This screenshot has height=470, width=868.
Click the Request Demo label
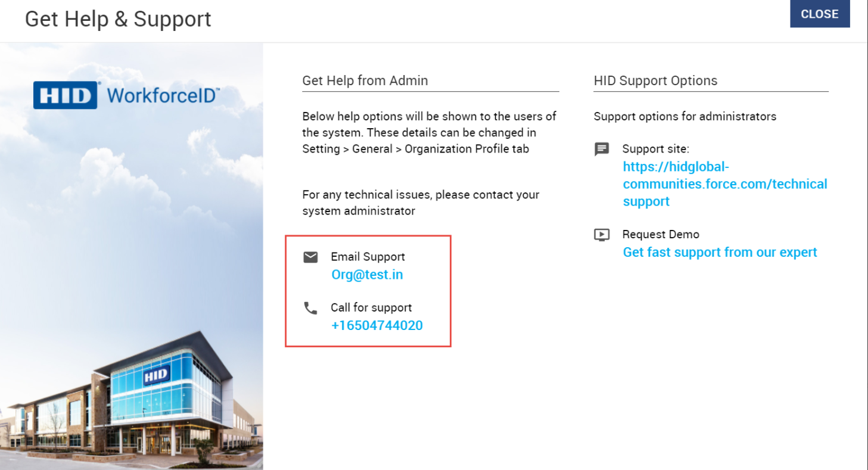point(661,234)
